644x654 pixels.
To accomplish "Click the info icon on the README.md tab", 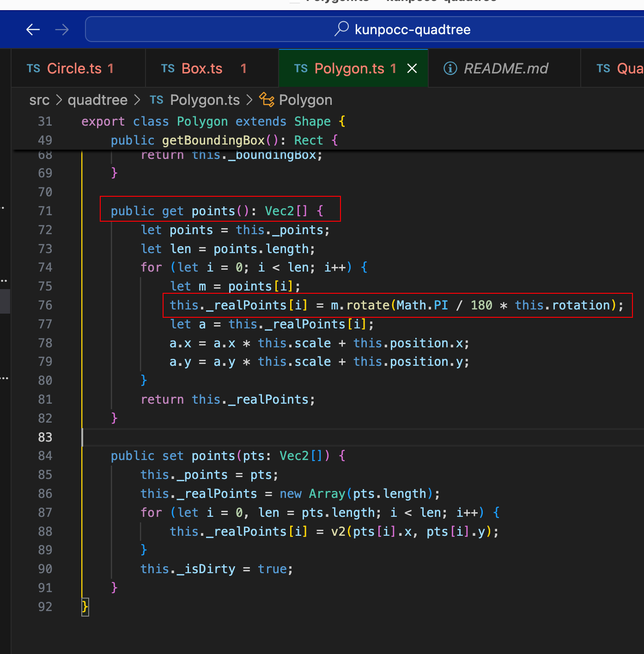I will 450,68.
